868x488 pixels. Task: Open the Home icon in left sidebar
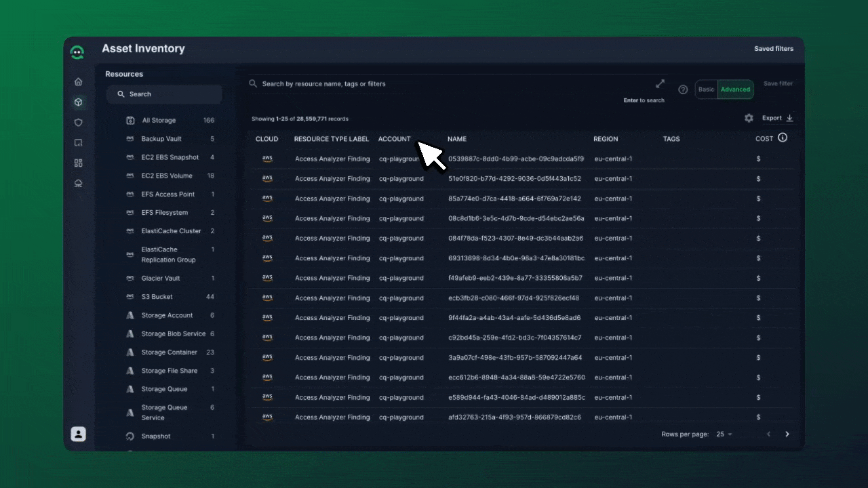(79, 82)
